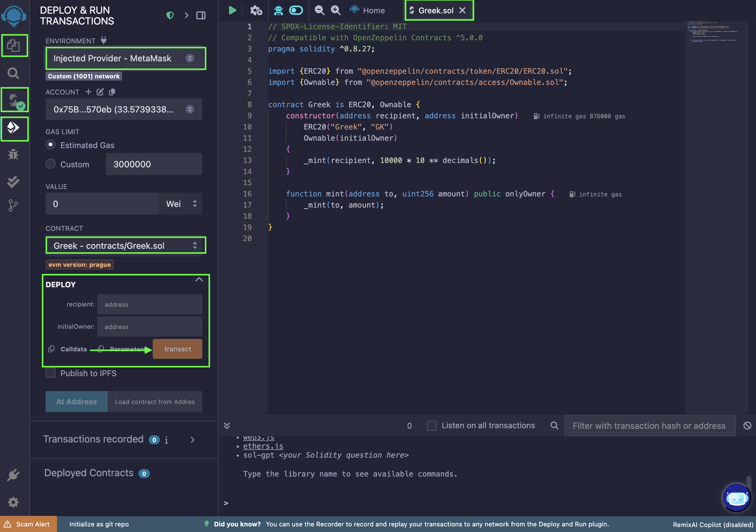Click the recipient address field

tap(150, 305)
